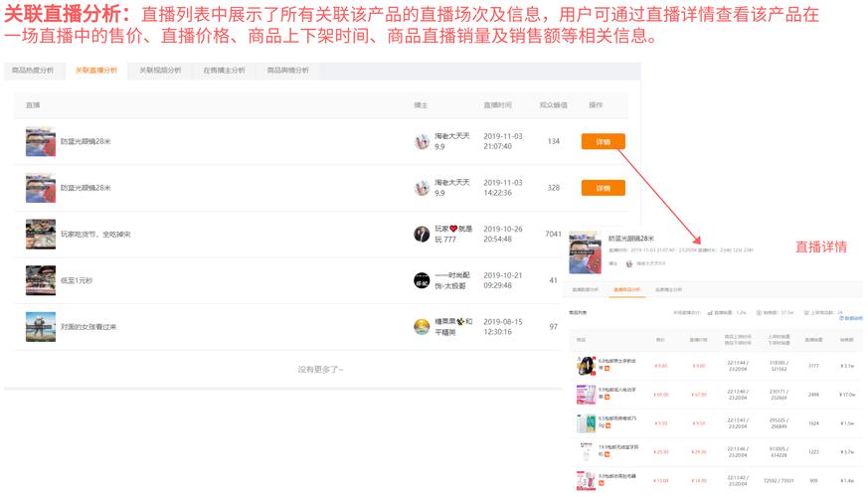This screenshot has width=868, height=497.
Task: Click stream title 对面的女孩看过来
Action: (88, 327)
